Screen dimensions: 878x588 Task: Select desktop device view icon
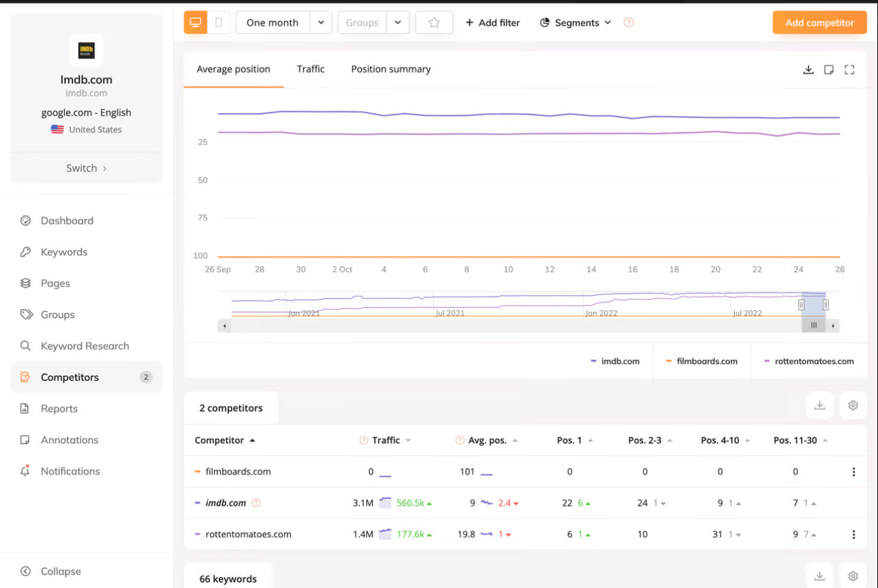click(196, 22)
